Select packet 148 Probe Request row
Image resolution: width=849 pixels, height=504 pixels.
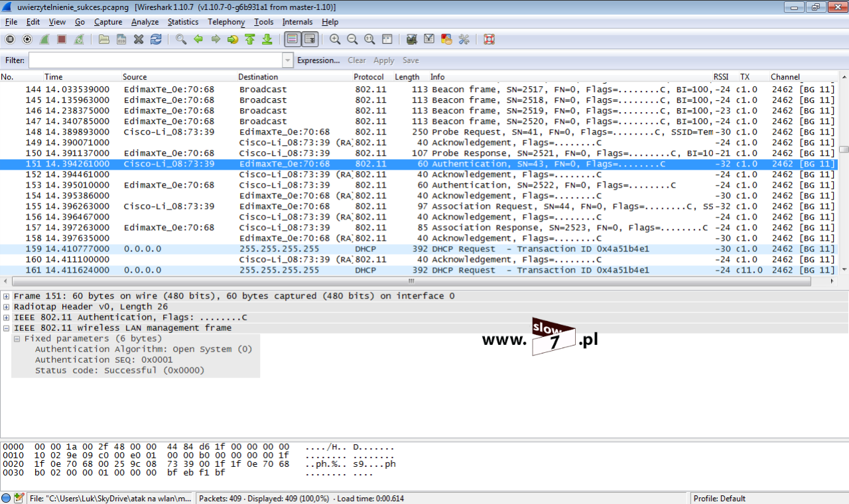tap(419, 132)
